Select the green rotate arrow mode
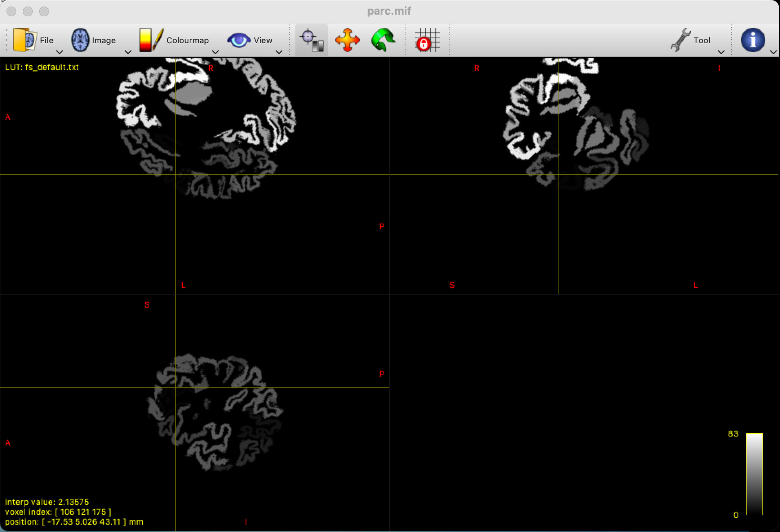The image size is (780, 532). click(383, 40)
